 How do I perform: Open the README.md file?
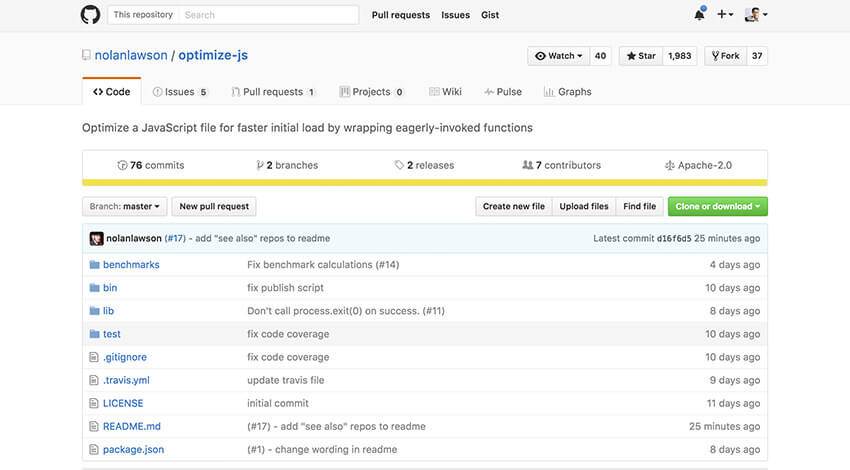132,427
